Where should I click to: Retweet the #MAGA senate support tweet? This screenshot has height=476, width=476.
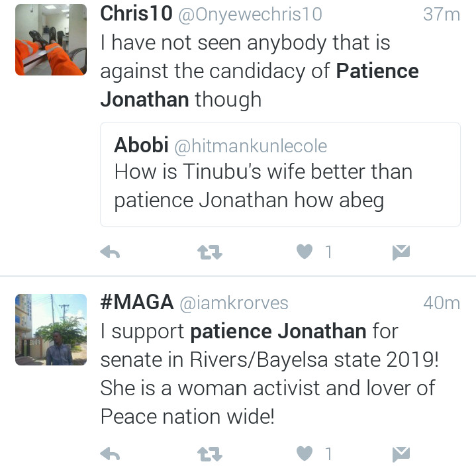tap(210, 454)
